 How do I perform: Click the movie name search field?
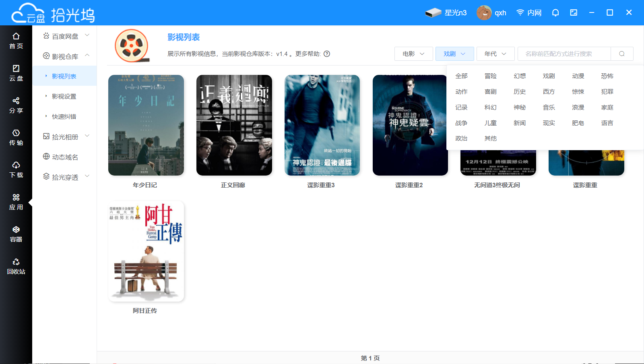click(564, 54)
